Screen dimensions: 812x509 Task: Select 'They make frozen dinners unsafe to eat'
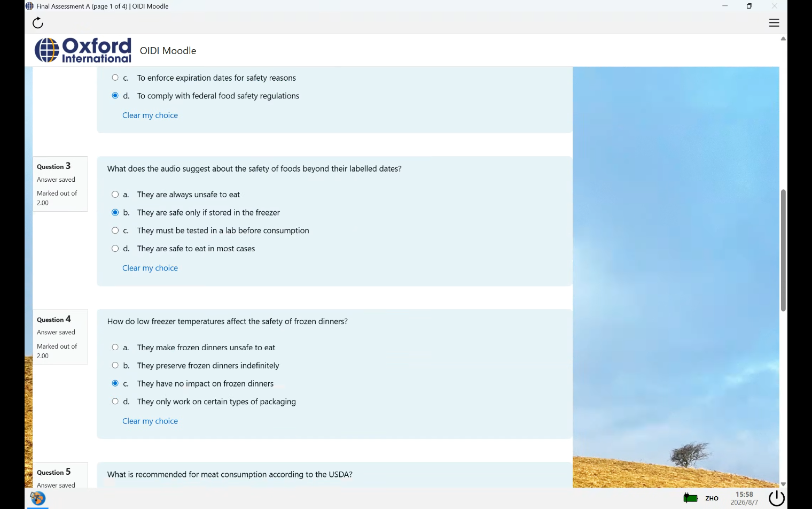point(115,348)
